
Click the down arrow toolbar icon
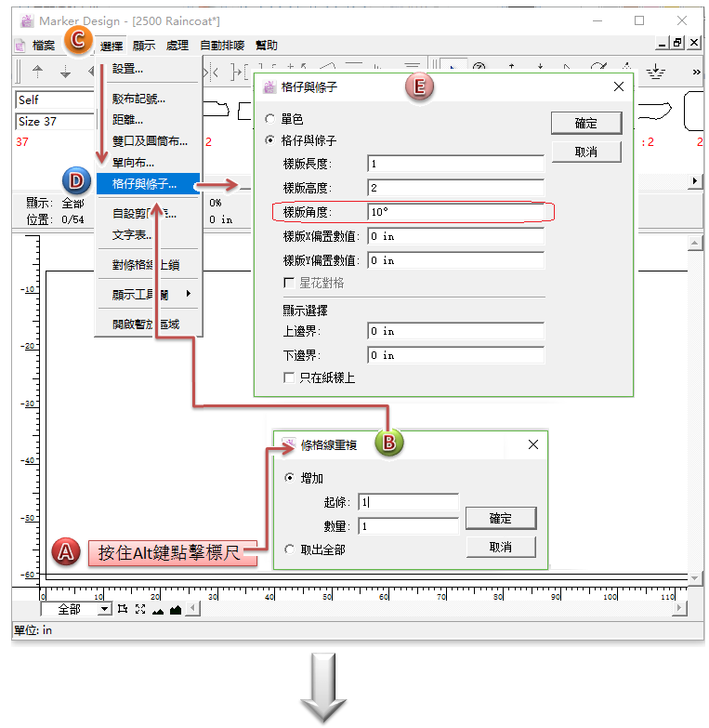tap(65, 70)
